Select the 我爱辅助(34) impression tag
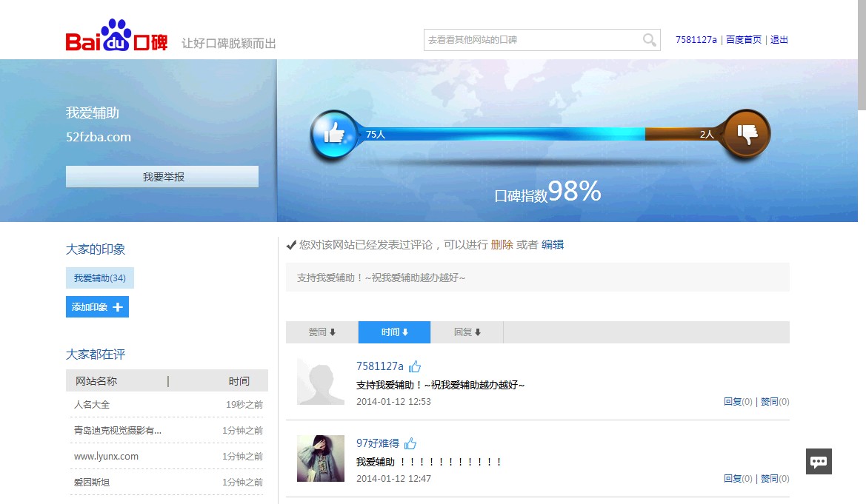This screenshot has height=504, width=866. (x=100, y=278)
